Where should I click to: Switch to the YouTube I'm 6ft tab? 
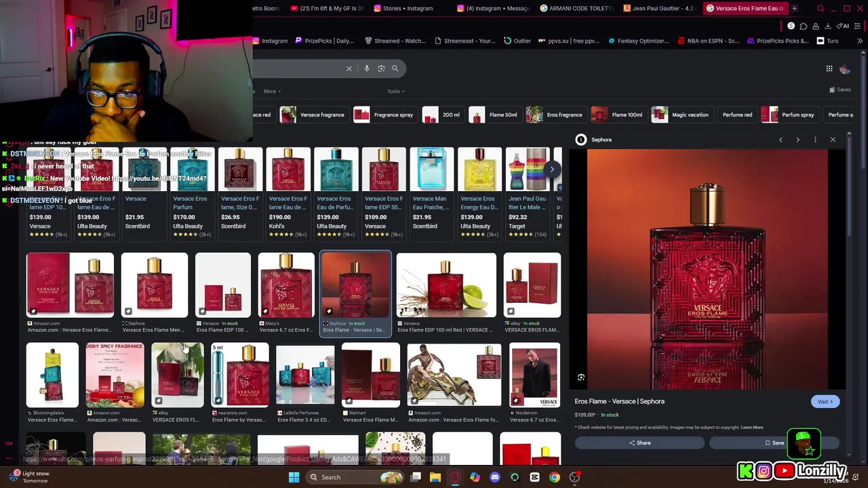pyautogui.click(x=328, y=8)
